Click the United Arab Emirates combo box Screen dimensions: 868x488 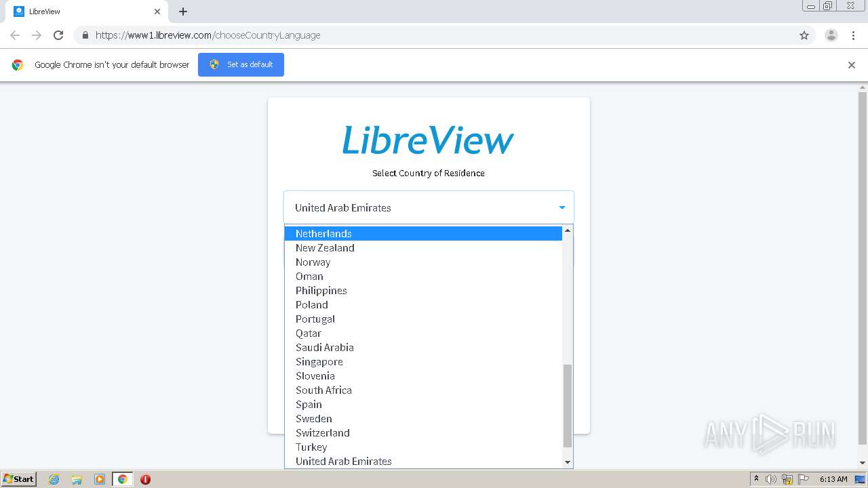[x=429, y=207]
